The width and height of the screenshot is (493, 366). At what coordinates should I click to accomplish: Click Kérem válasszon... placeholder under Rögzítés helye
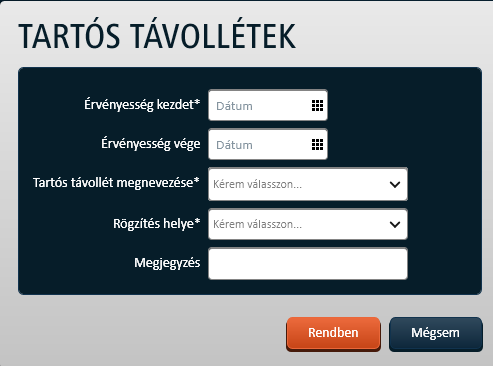coord(257,224)
